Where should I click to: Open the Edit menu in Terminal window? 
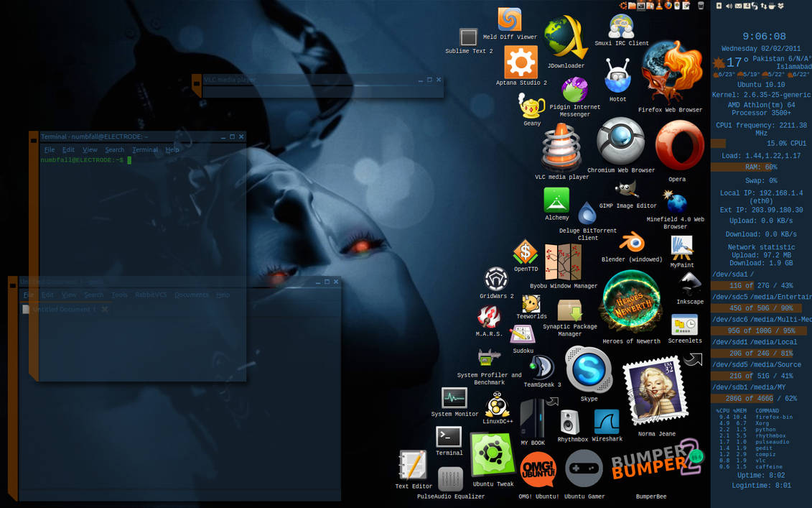pyautogui.click(x=68, y=149)
